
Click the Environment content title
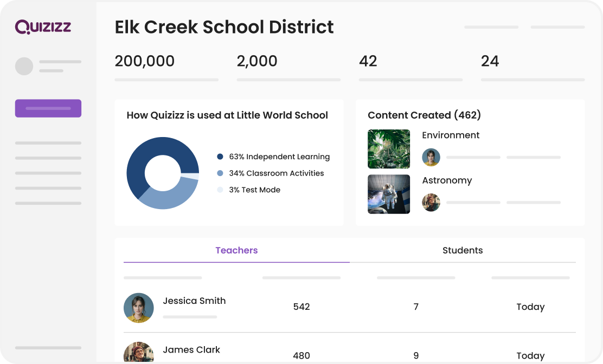click(451, 135)
